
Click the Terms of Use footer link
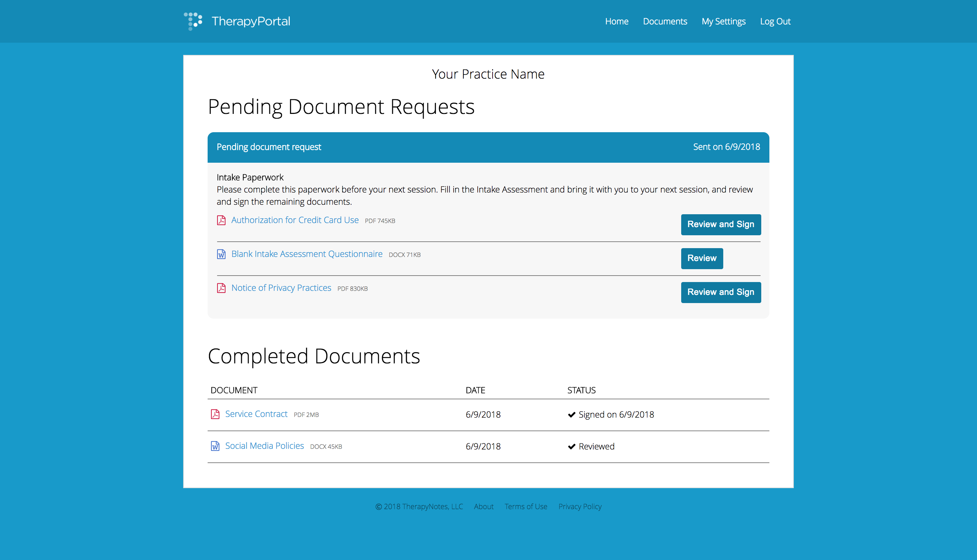(x=525, y=506)
